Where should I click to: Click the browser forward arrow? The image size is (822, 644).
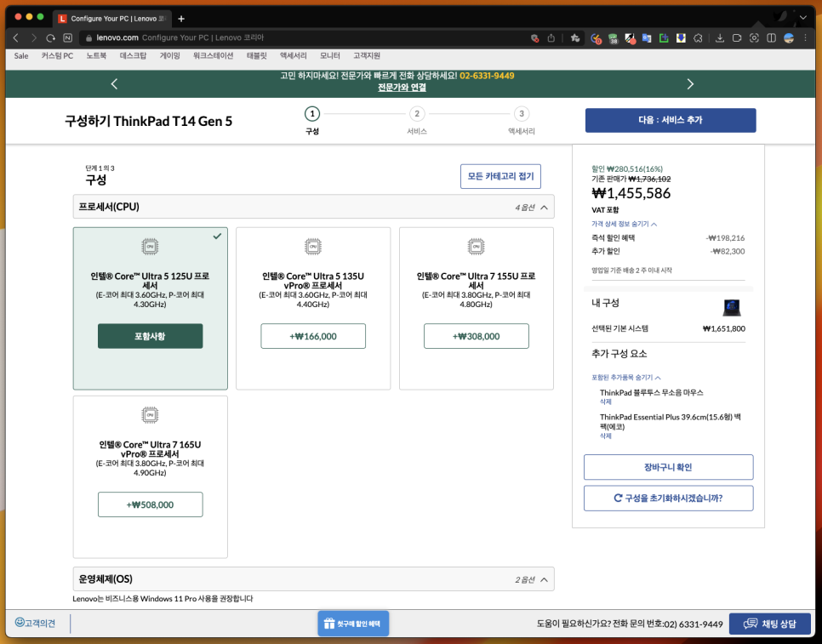pyautogui.click(x=33, y=37)
